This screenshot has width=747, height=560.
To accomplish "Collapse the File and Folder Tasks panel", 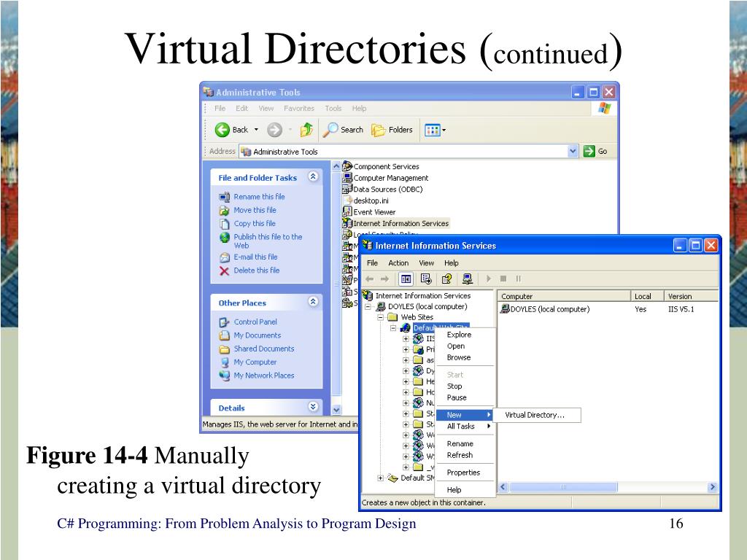I will [313, 176].
